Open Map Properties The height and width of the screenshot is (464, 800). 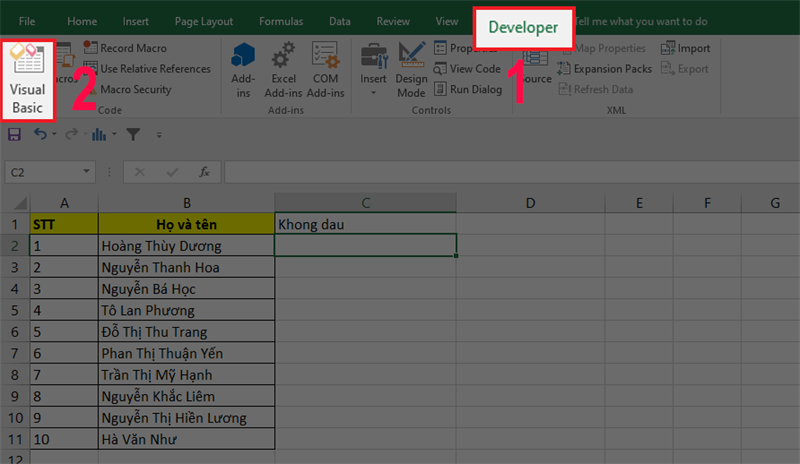pos(604,48)
